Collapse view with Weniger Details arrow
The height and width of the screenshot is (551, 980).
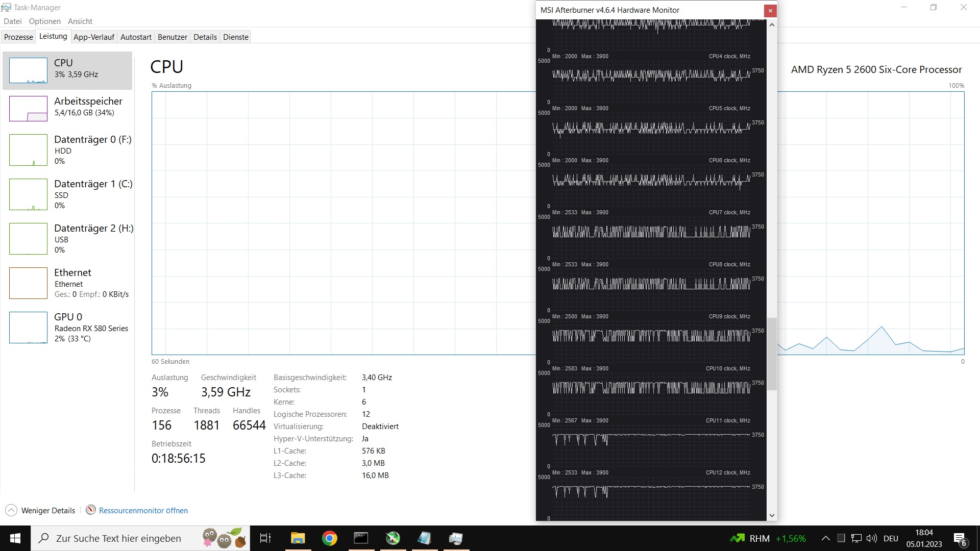[11, 510]
